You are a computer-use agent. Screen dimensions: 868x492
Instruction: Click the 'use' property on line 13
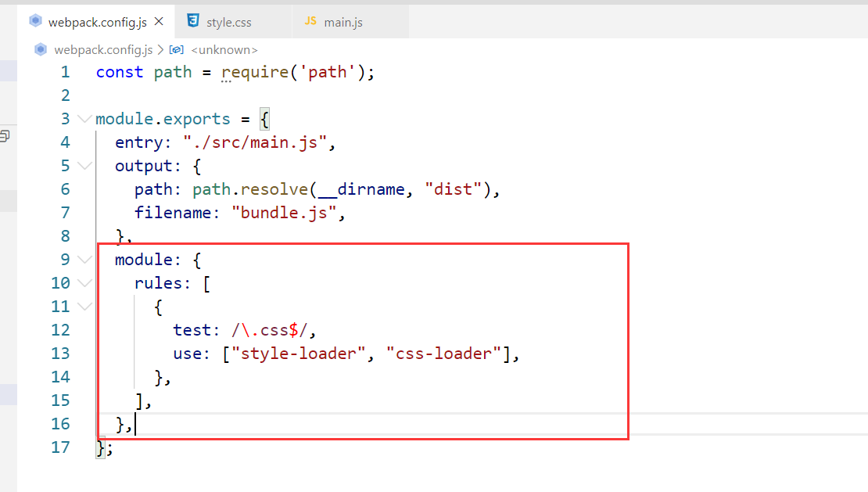187,353
